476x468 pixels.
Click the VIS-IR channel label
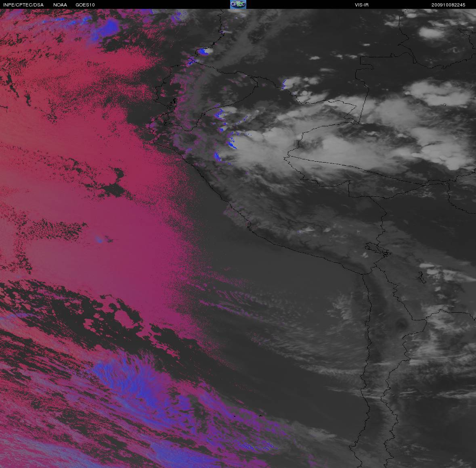pos(361,5)
